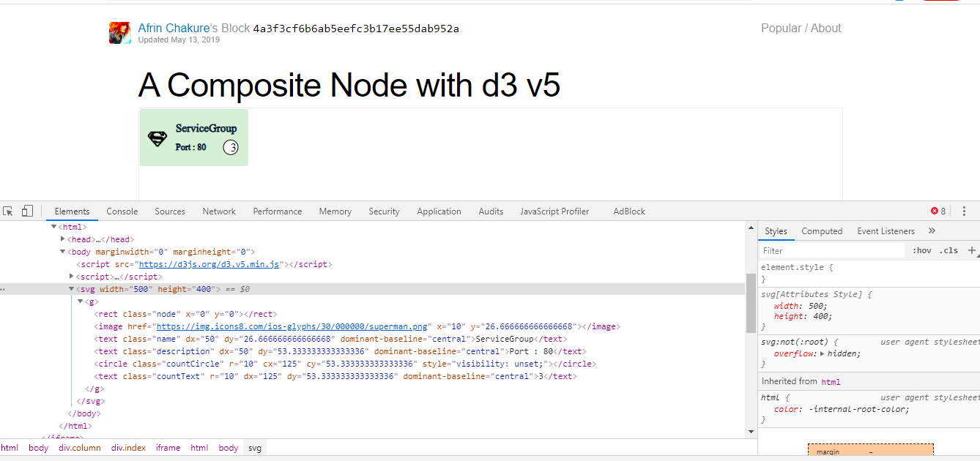
Task: Collapse the svg element node
Action: [72, 289]
